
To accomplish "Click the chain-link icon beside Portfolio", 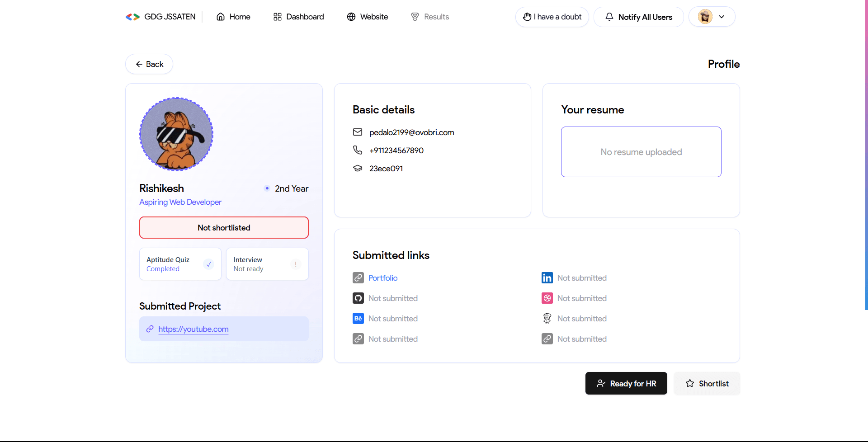I will tap(358, 277).
